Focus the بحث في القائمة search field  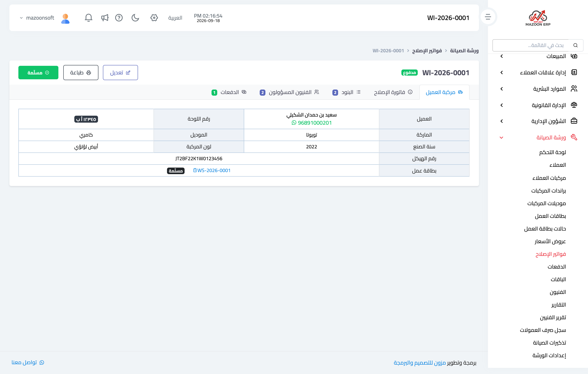(x=531, y=45)
